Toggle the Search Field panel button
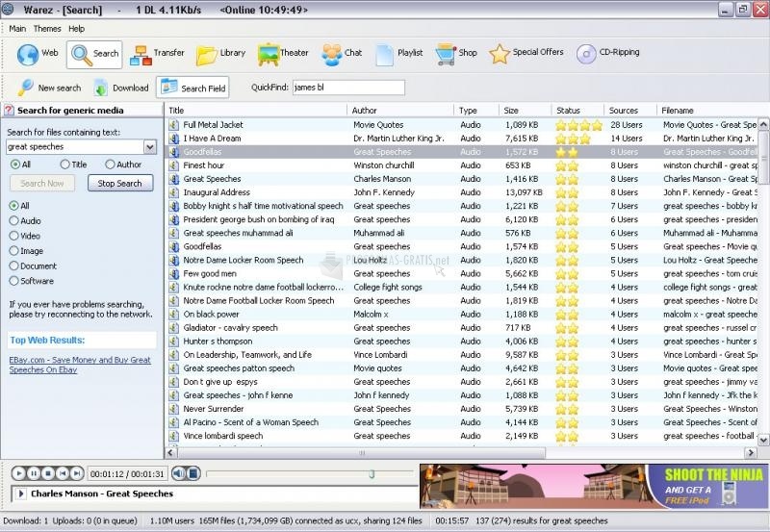This screenshot has height=532, width=770. (192, 88)
